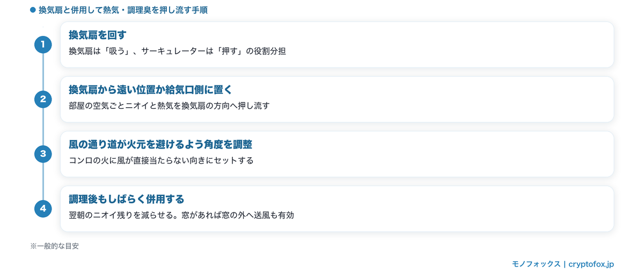Click the 換気扇と併用して section title
Screen dimensions: 644x280
pos(123,10)
